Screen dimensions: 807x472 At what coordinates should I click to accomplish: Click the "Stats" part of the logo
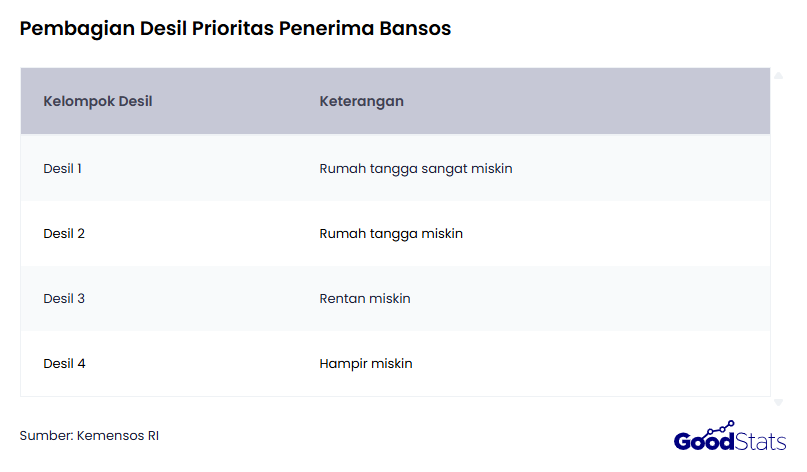pyautogui.click(x=760, y=441)
